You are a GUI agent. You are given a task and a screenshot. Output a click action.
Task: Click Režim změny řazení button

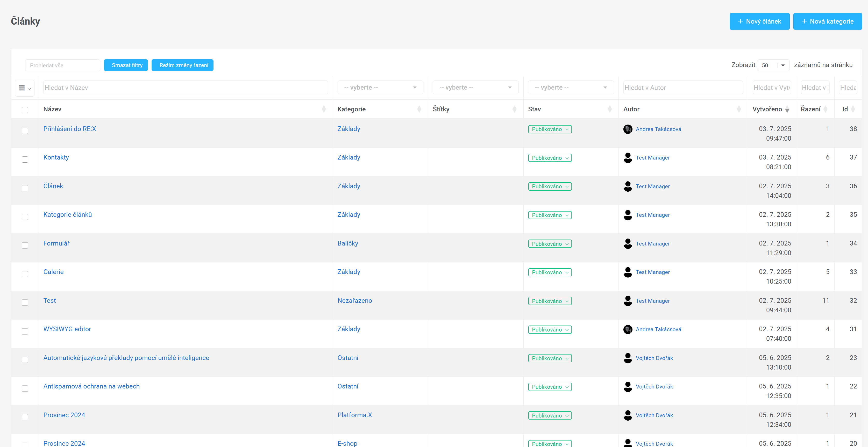point(182,65)
